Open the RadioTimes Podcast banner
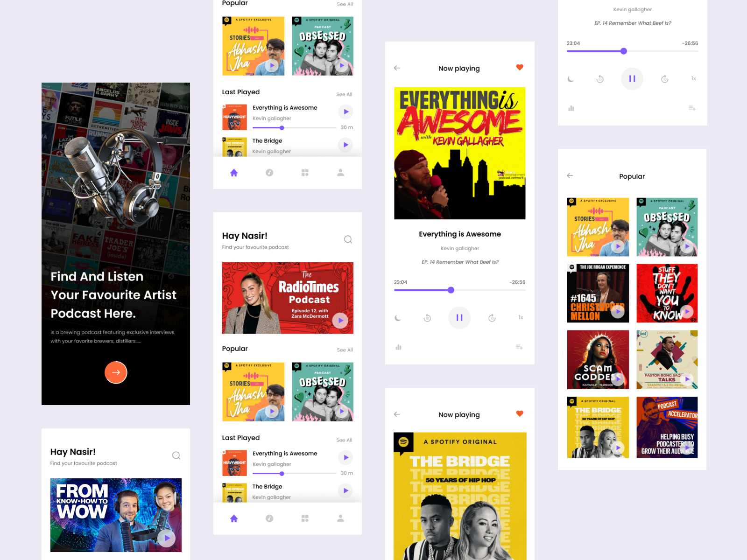 [288, 298]
